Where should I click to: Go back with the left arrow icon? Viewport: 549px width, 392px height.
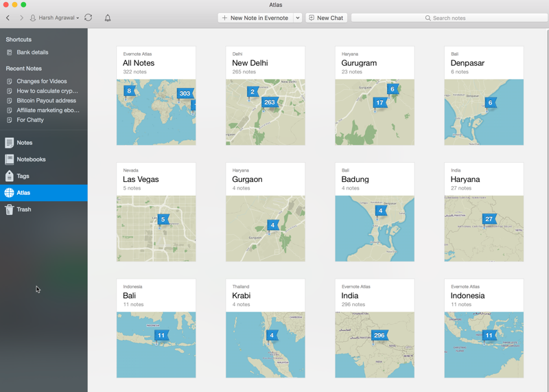(x=8, y=18)
